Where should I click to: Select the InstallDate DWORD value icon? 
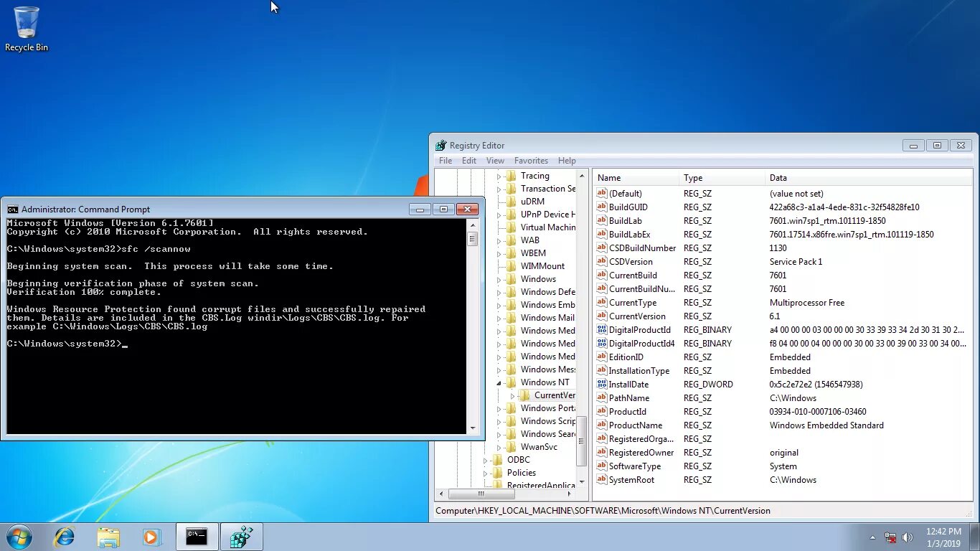(602, 385)
